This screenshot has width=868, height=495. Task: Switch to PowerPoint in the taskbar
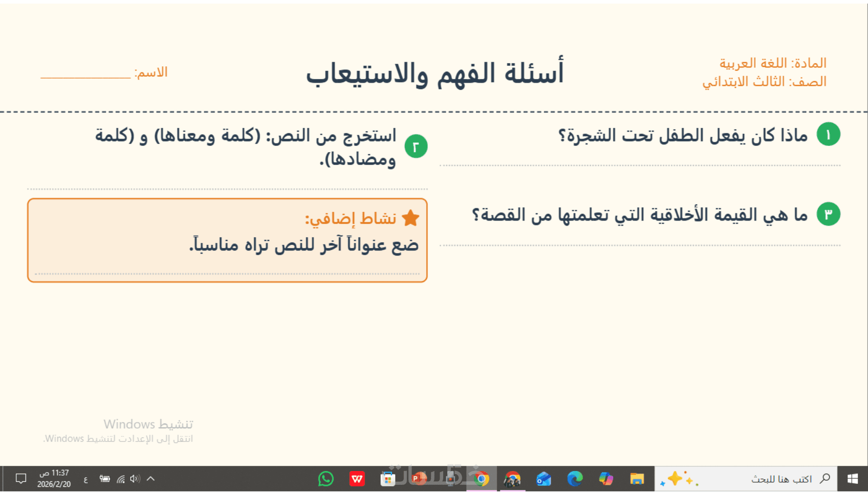pyautogui.click(x=419, y=479)
